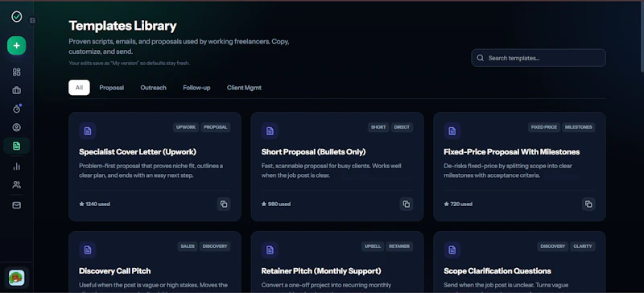Switch to the Outreach filter tab
Screen dimensions: 644x293
point(153,88)
